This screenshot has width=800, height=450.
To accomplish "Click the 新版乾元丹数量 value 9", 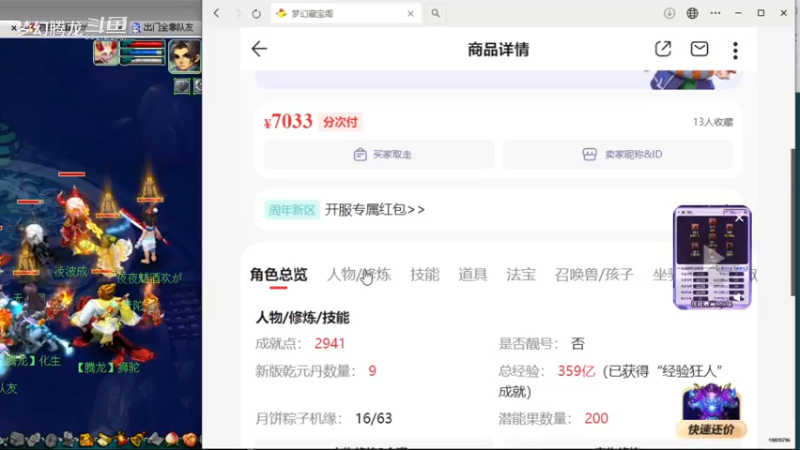I will 372,371.
